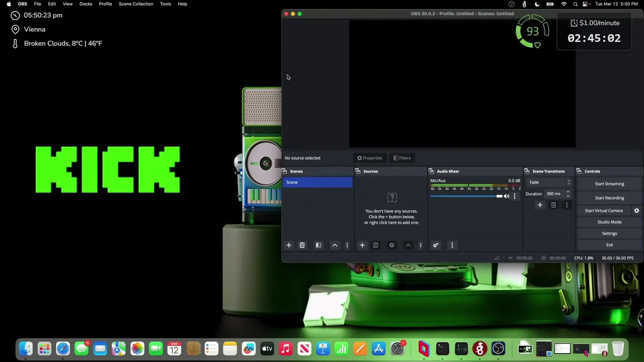
Task: Click Start Virtual Camera button
Action: click(604, 211)
